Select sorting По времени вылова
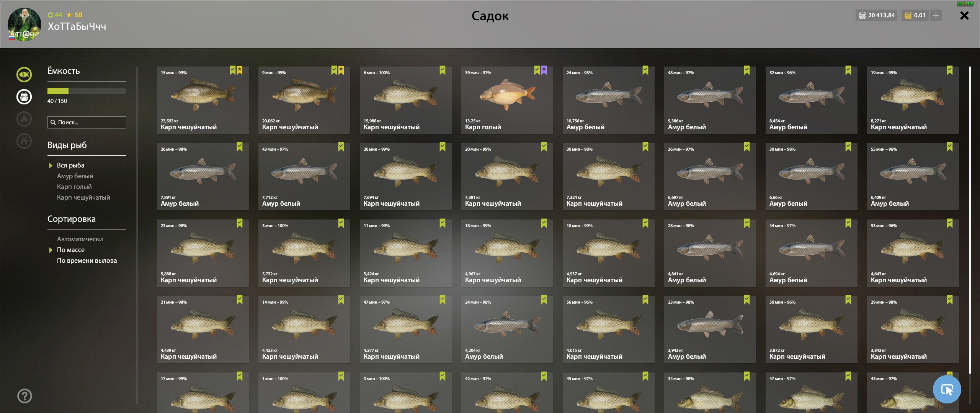 pyautogui.click(x=87, y=260)
